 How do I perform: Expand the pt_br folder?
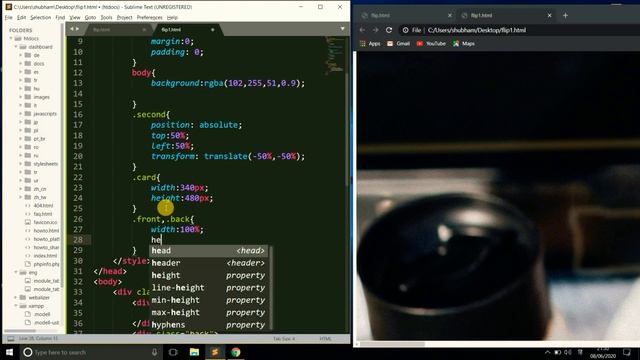click(21, 139)
